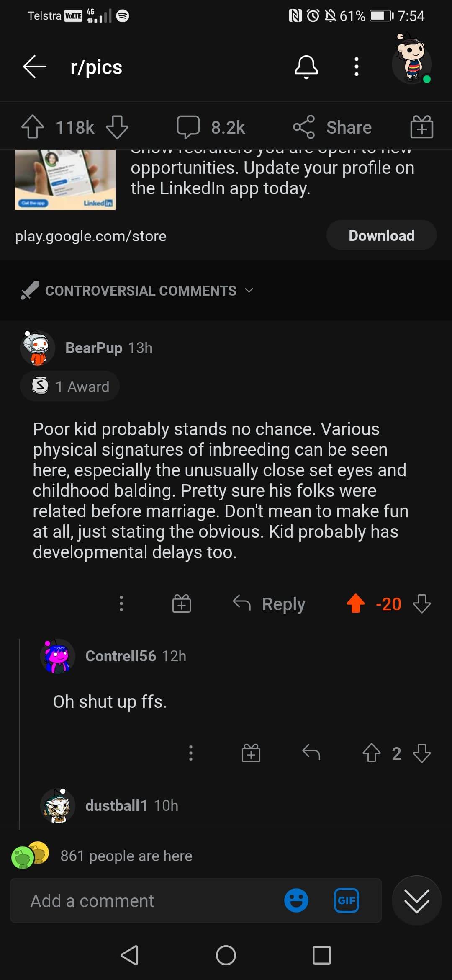View the 1 Award badge on BearPup's comment
The height and width of the screenshot is (980, 452).
(70, 386)
